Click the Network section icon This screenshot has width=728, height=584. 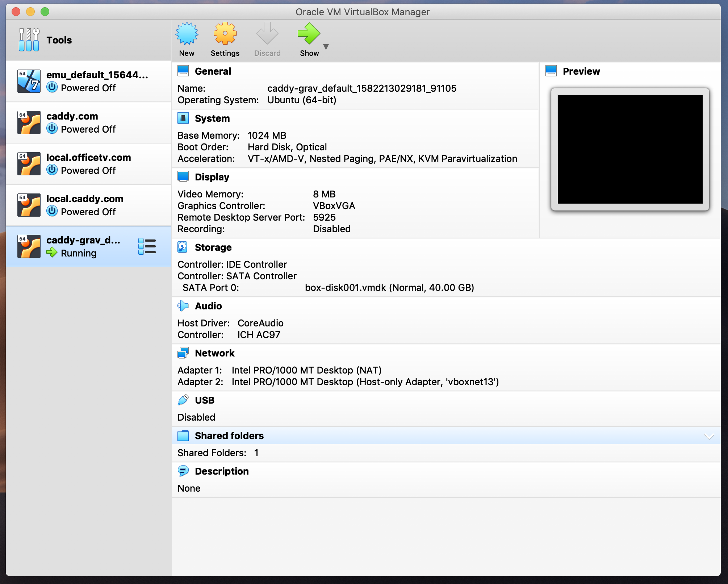coord(183,352)
